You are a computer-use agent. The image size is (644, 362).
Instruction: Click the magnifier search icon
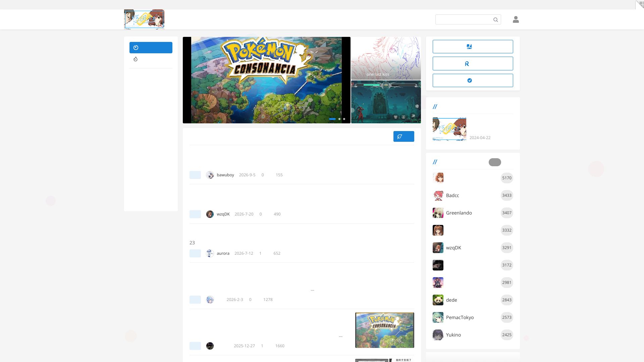click(x=495, y=20)
